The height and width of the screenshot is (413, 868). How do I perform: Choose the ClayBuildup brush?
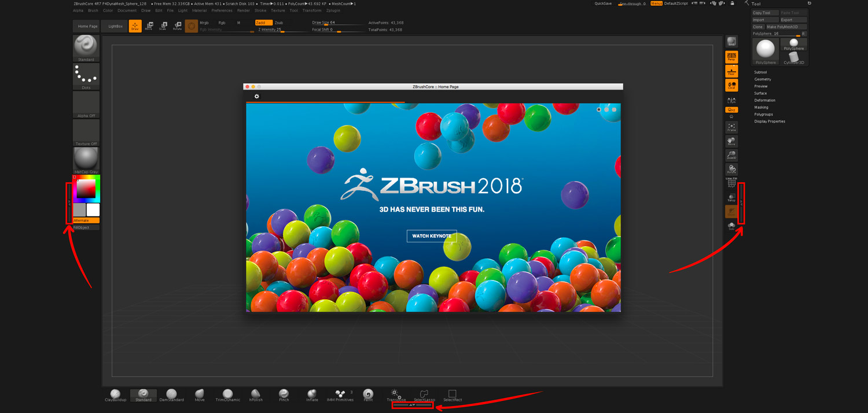(115, 396)
